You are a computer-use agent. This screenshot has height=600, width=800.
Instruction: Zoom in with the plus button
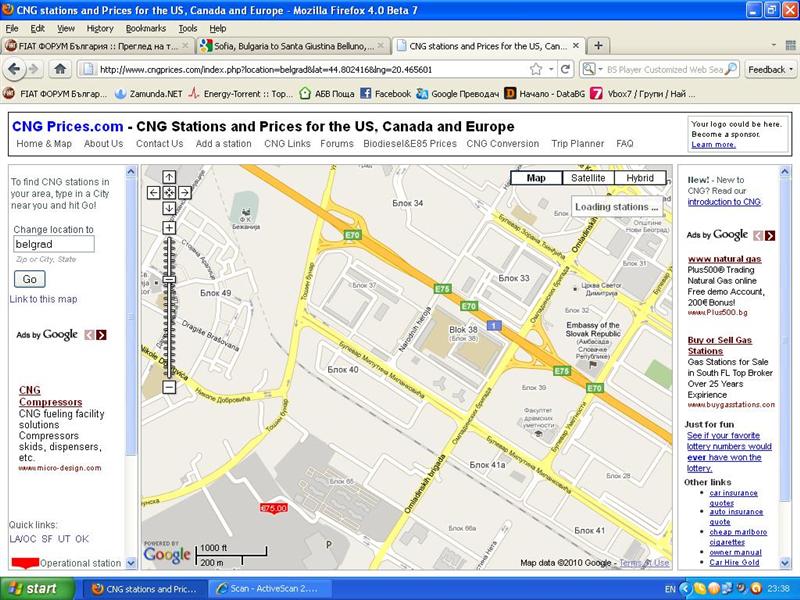point(169,228)
